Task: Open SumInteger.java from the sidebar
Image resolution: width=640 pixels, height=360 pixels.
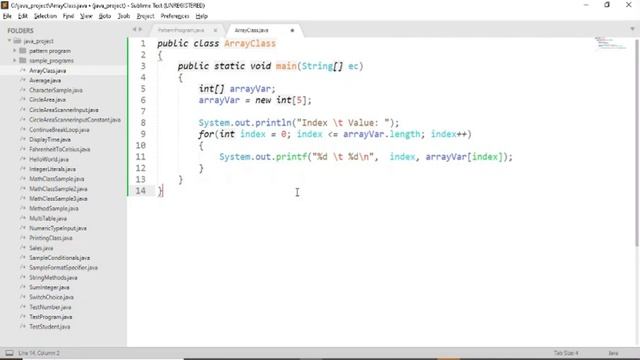Action: pyautogui.click(x=49, y=287)
